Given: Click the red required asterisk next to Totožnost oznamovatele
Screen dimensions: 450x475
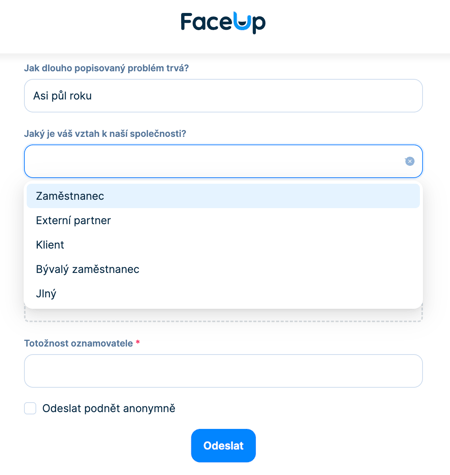Looking at the screenshot, I should pyautogui.click(x=138, y=342).
